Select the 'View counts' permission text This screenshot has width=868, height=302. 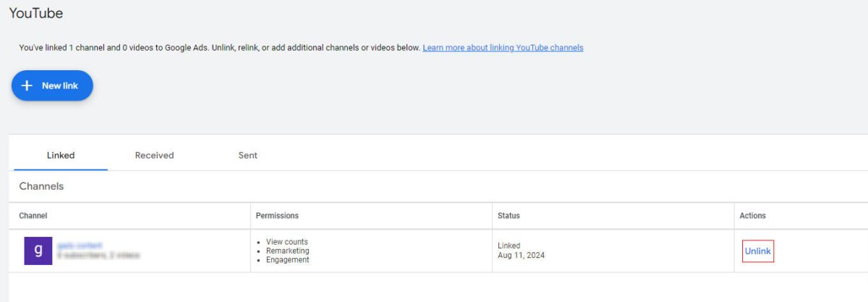[x=286, y=242]
